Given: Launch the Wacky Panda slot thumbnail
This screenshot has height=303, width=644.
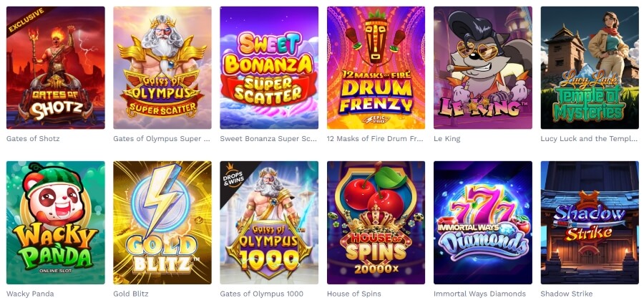Looking at the screenshot, I should point(55,222).
